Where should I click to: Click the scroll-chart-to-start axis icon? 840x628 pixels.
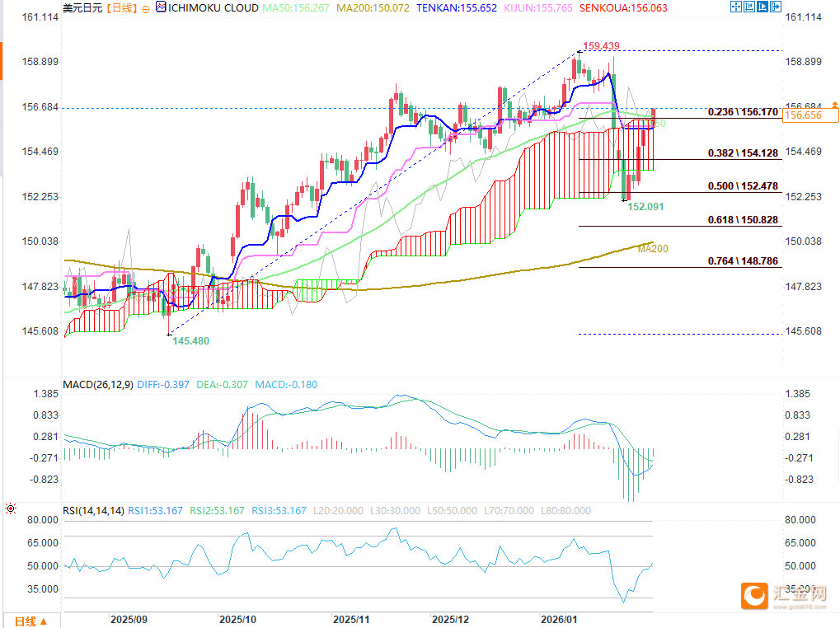[749, 7]
